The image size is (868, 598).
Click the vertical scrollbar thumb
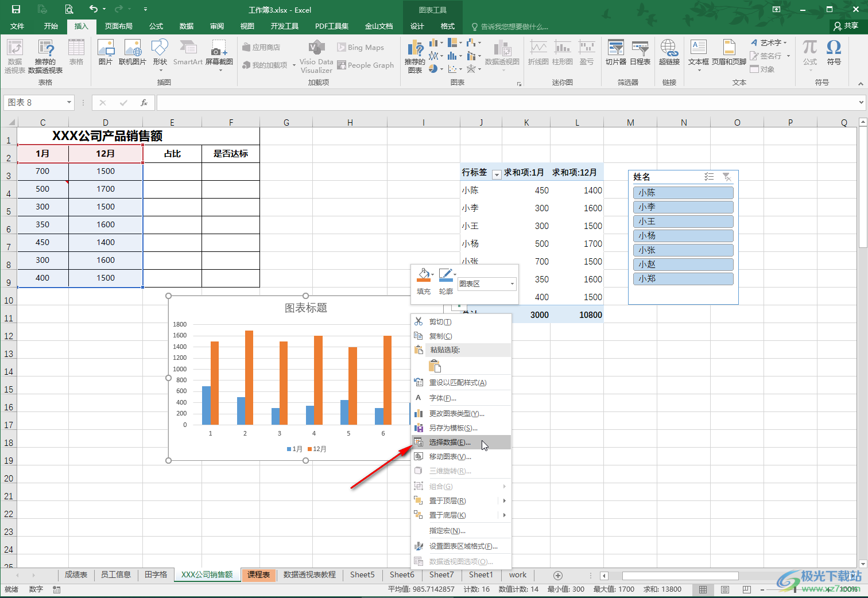(x=863, y=187)
